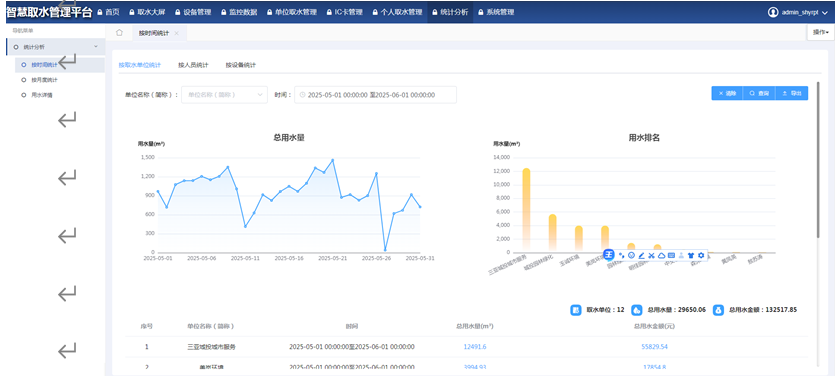Click the 总用水量 droplet summary icon
Image resolution: width=840 pixels, height=376 pixels.
click(x=637, y=310)
